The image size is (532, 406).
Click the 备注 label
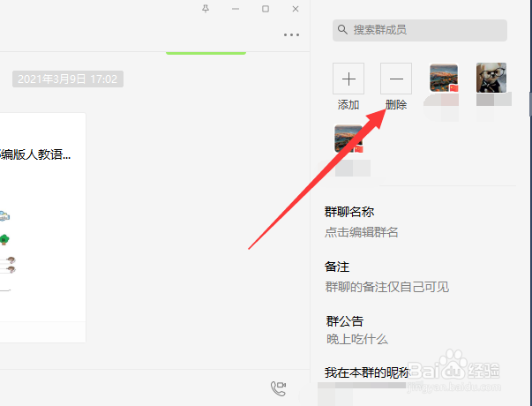point(337,267)
